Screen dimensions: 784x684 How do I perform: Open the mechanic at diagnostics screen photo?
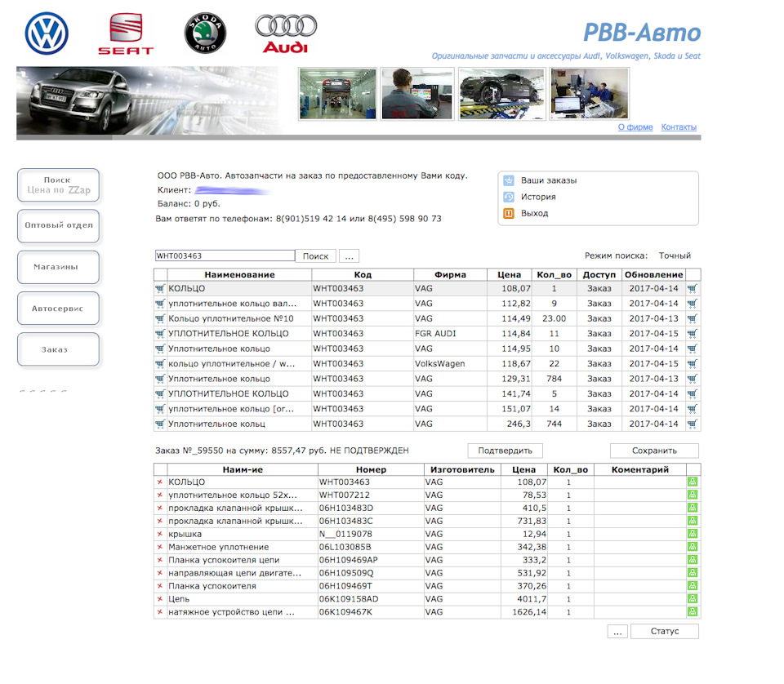tap(417, 94)
